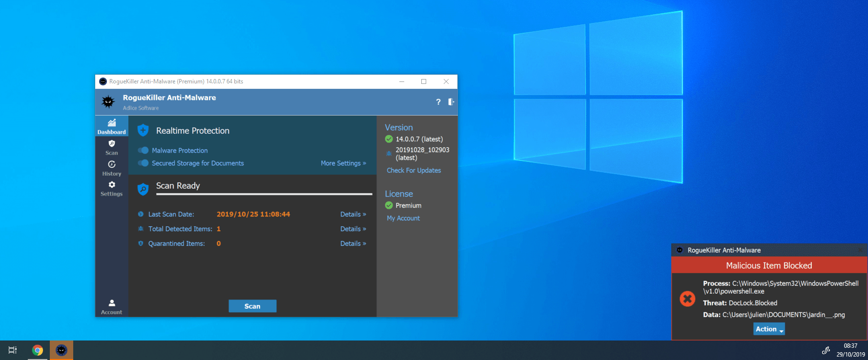The image size is (868, 360).
Task: Click the RogueKiller logo in header
Action: (x=108, y=102)
